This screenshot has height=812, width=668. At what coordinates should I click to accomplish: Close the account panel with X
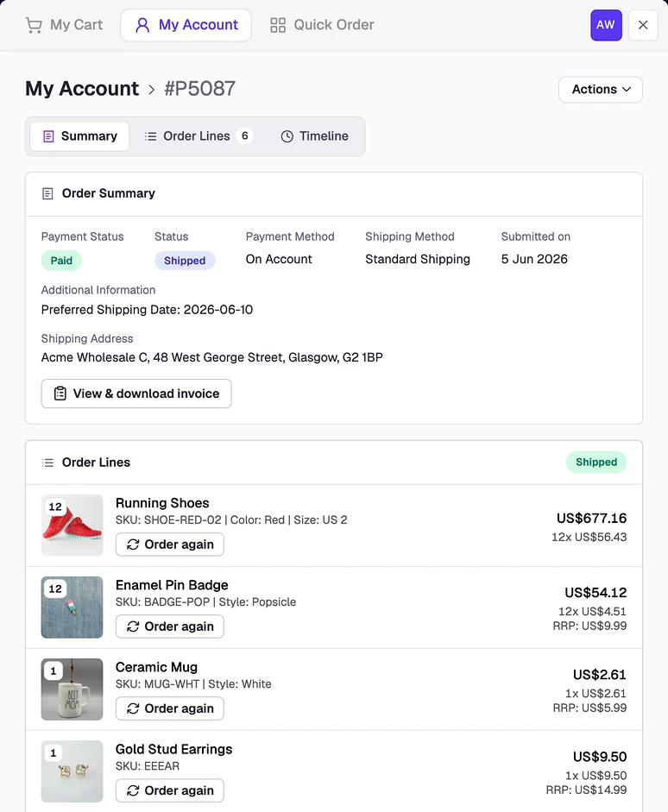(643, 25)
